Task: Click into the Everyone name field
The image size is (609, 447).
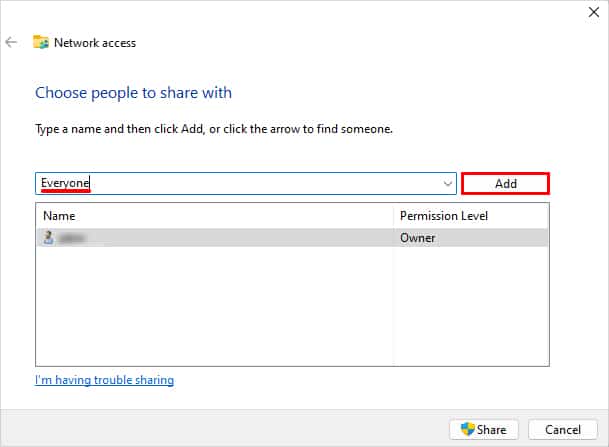Action: 239,183
